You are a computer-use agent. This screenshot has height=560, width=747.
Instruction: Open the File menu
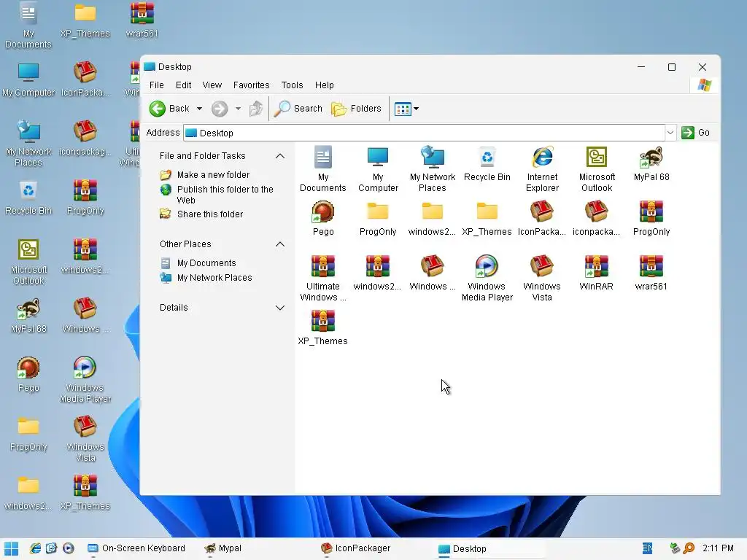pos(156,85)
